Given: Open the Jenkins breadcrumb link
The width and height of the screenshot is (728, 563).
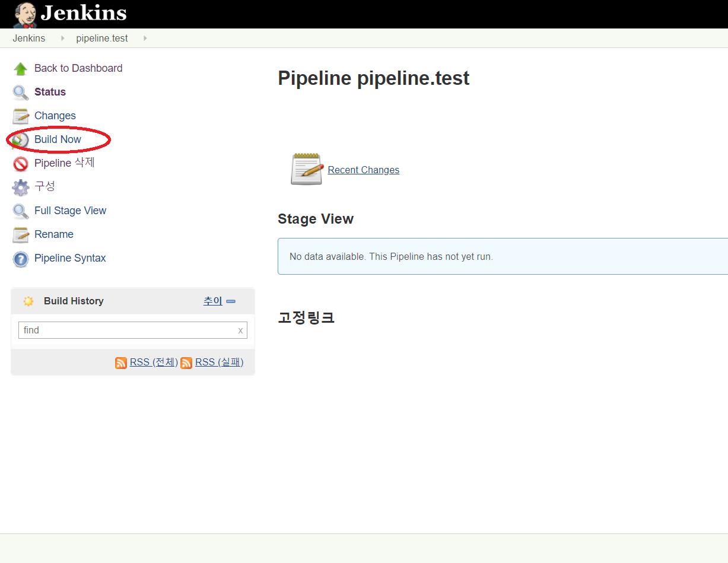Looking at the screenshot, I should coord(29,38).
